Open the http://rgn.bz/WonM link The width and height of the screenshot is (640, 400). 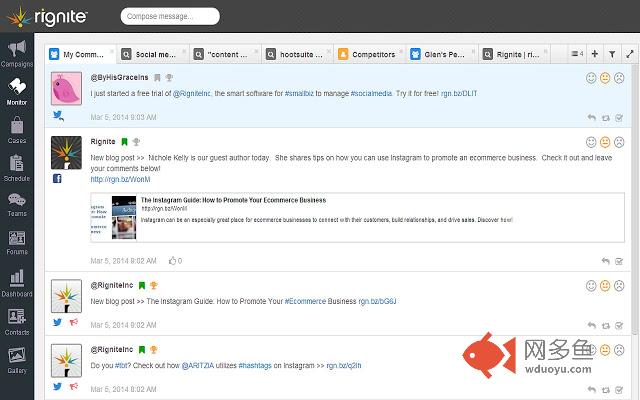120,179
